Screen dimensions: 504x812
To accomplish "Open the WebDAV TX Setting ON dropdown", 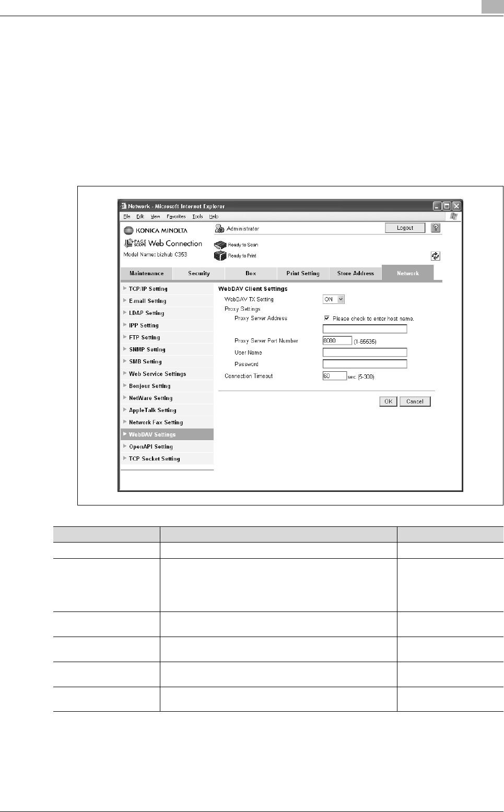I will point(334,299).
